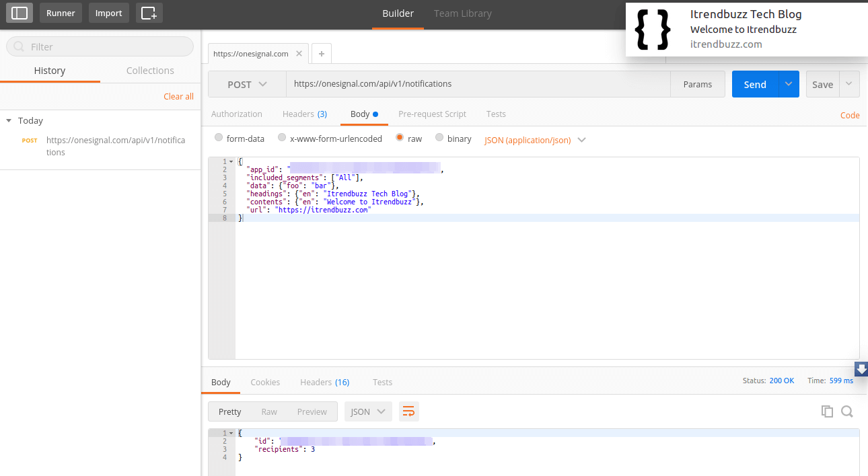Open the request Body tab
The image size is (868, 476).
coord(364,114)
